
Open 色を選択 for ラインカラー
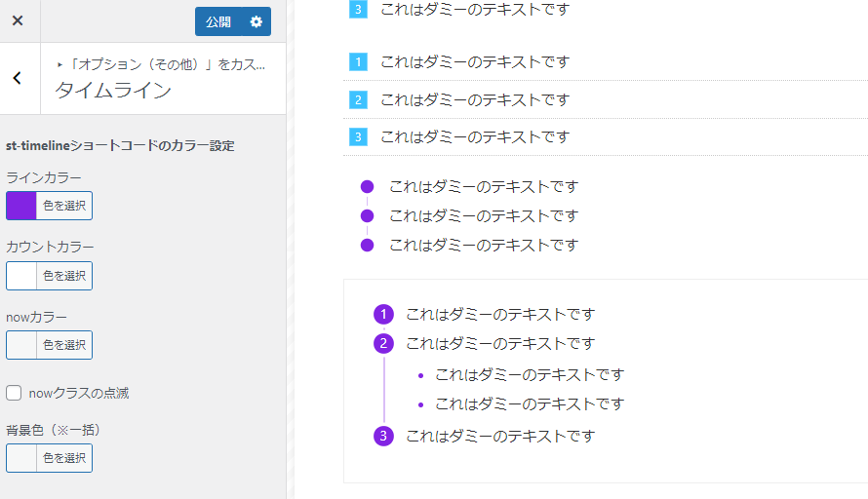pyautogui.click(x=64, y=206)
